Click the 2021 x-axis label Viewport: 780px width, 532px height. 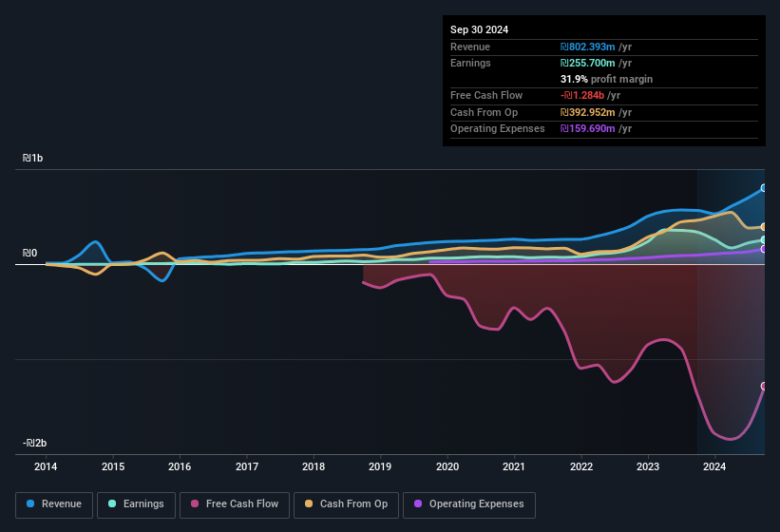pos(514,466)
